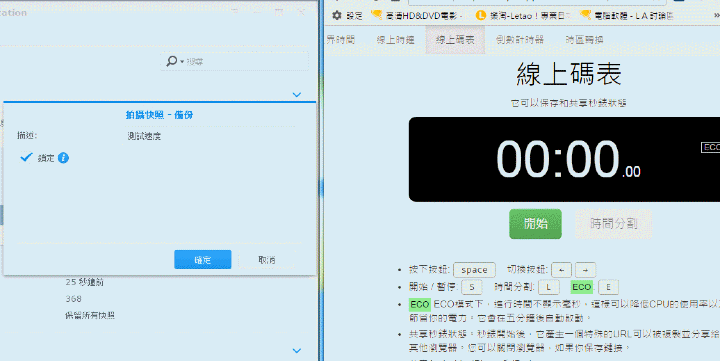Click the 時間分割 split button
Image resolution: width=720 pixels, height=361 pixels.
[613, 224]
